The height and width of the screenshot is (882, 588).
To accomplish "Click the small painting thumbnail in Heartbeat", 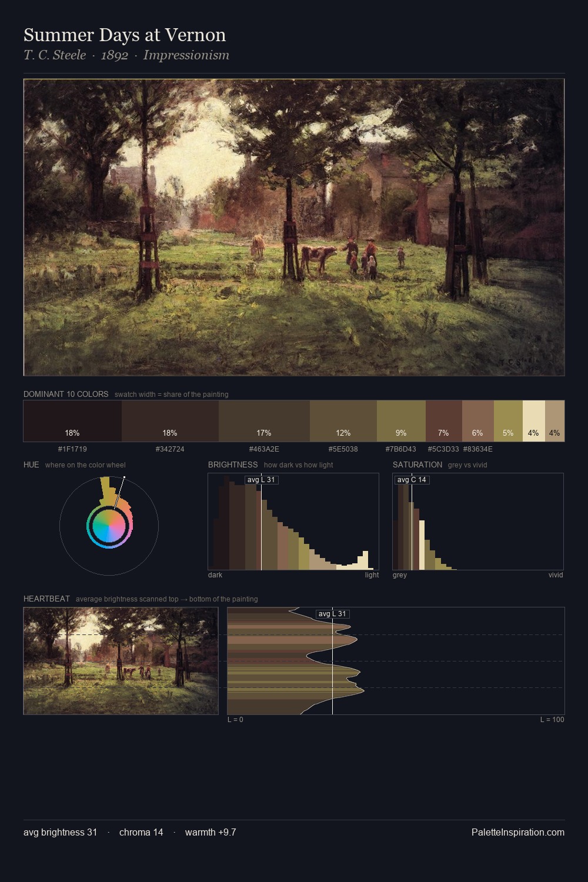I will pyautogui.click(x=121, y=661).
